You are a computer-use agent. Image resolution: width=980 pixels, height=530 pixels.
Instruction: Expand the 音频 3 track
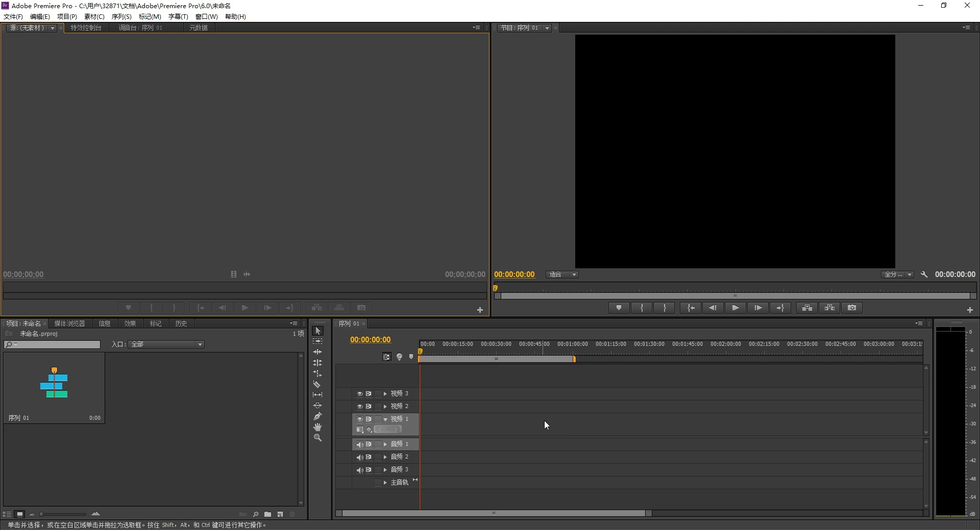tap(385, 470)
